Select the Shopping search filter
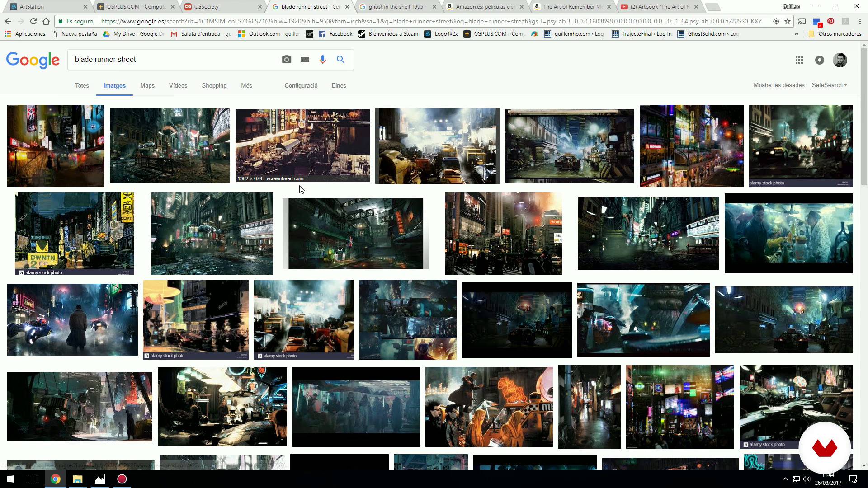The width and height of the screenshot is (868, 488). (214, 85)
